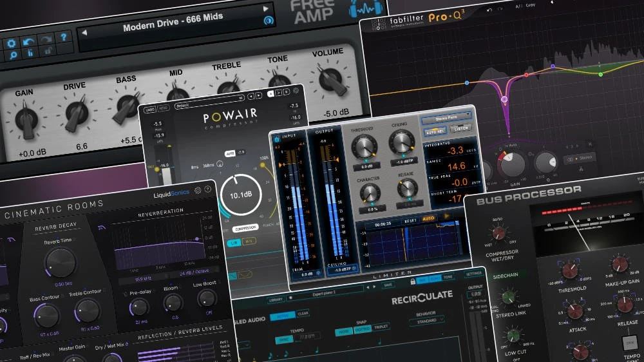Open Recirculate LIBRARY button

pyautogui.click(x=276, y=300)
